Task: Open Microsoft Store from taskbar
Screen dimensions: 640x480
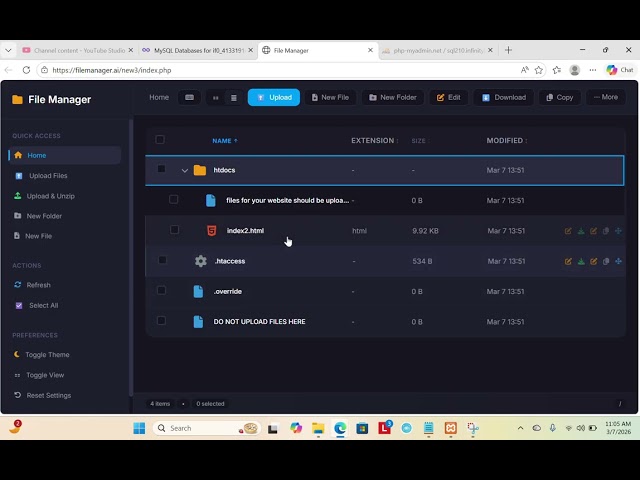Action: 362,428
